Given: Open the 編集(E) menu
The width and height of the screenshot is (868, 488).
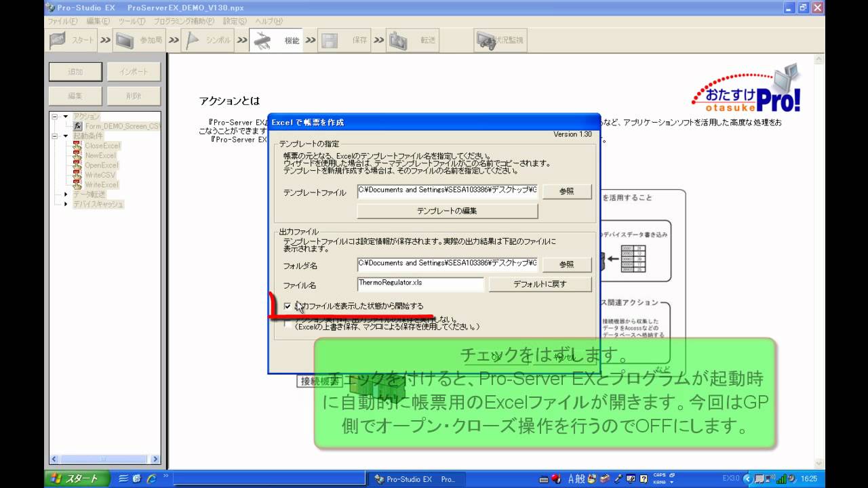Looking at the screenshot, I should tap(98, 21).
